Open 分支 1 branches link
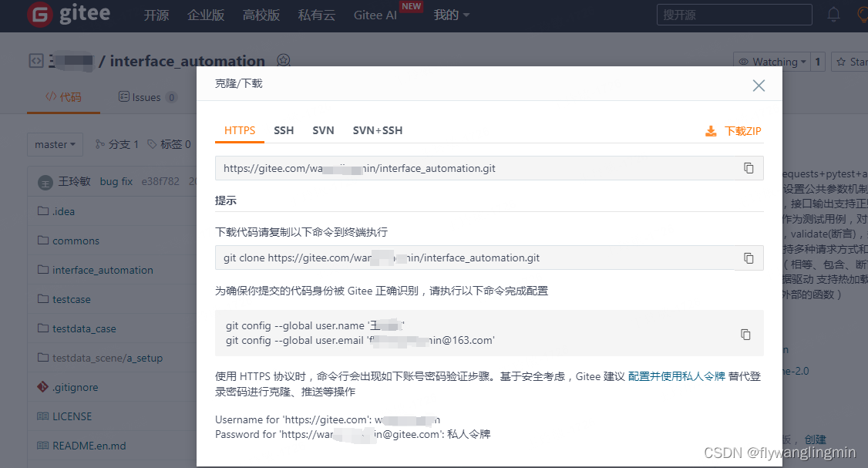The width and height of the screenshot is (868, 468). click(x=117, y=144)
